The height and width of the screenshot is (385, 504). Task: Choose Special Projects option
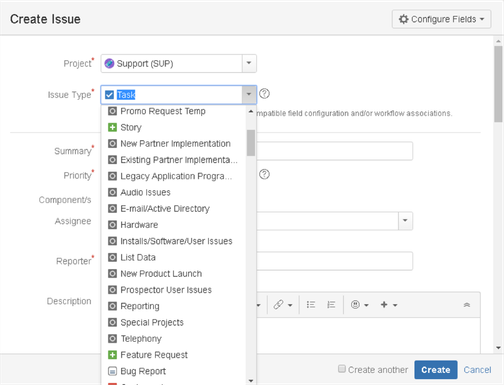coord(173,322)
